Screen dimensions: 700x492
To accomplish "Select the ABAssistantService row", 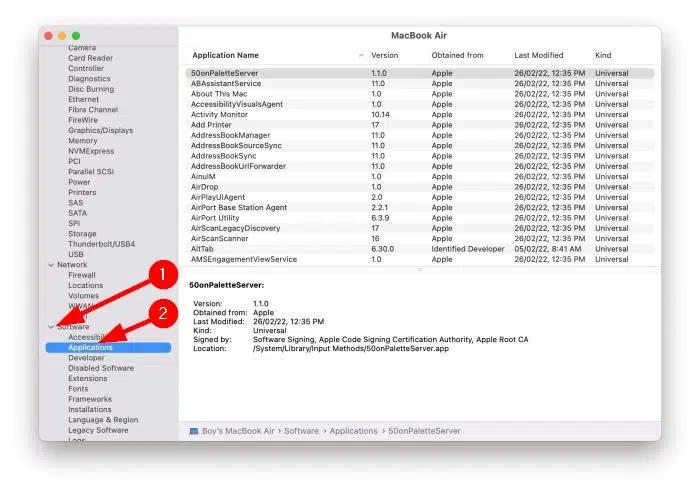I will (420, 83).
